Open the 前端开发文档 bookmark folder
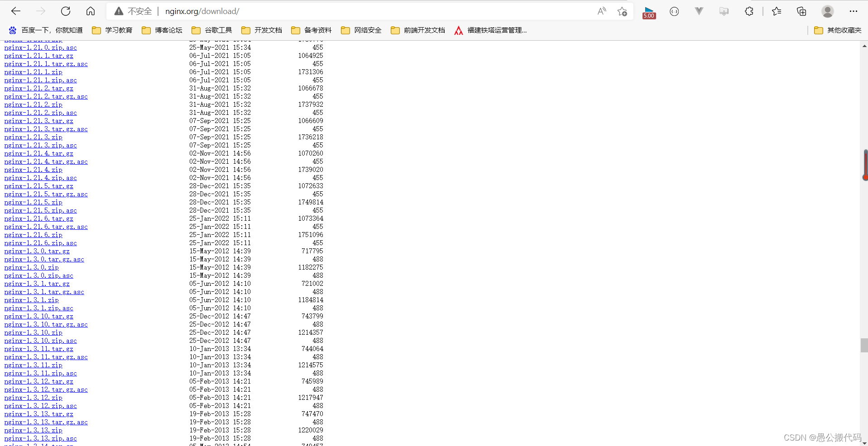Viewport: 868px width, 446px height. click(418, 30)
